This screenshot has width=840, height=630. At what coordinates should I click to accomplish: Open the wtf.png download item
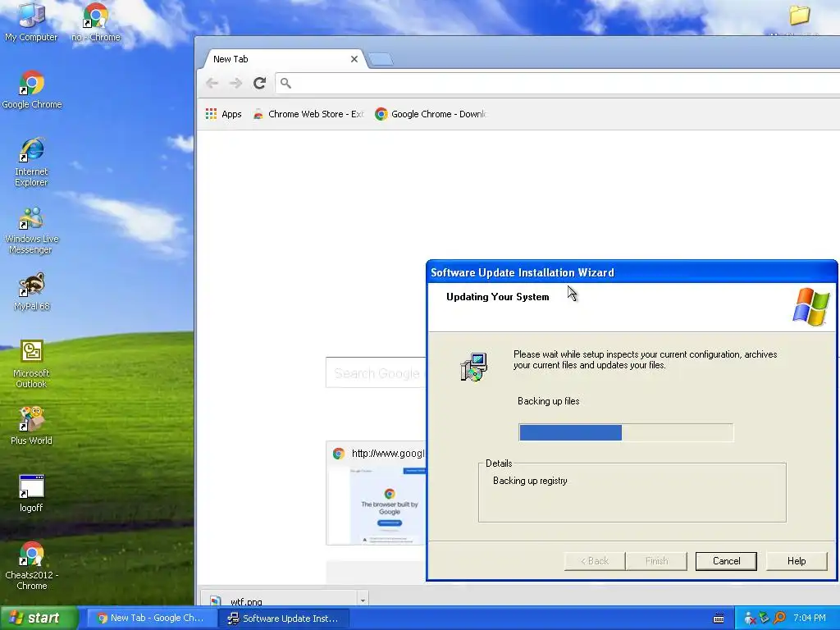279,600
